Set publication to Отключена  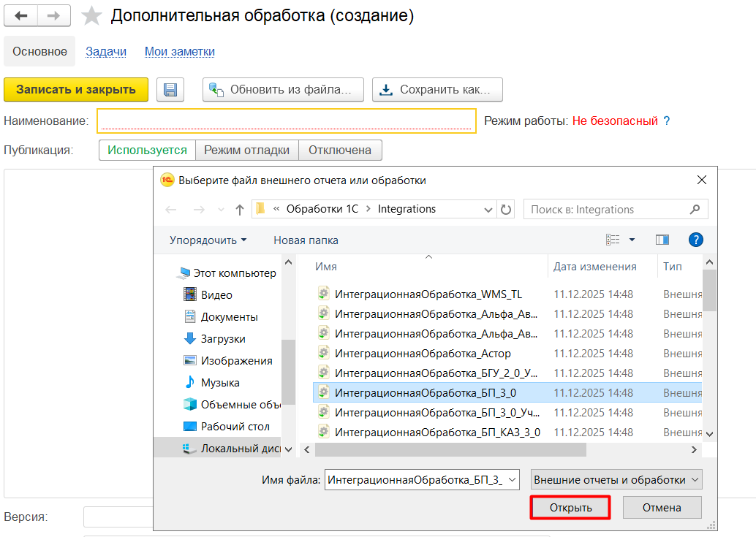click(x=340, y=151)
